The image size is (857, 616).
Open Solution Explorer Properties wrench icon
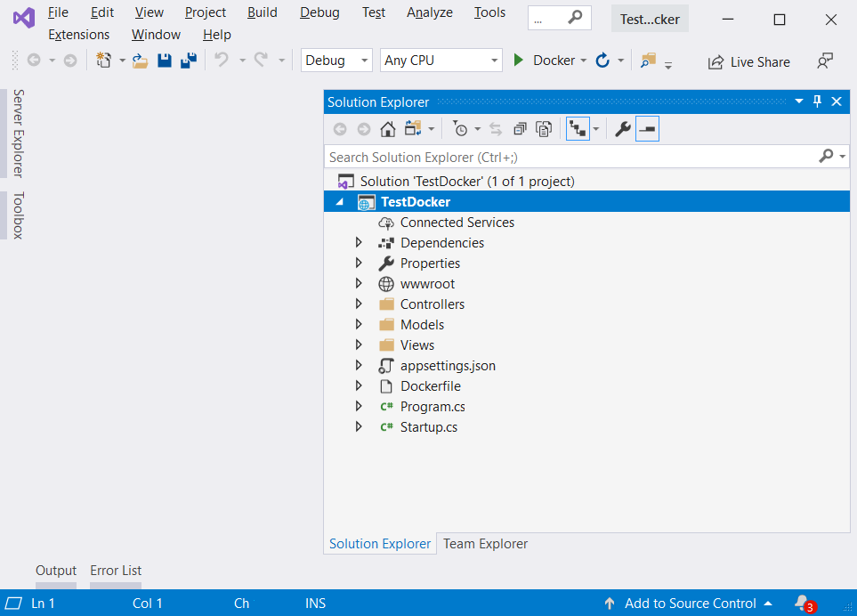click(622, 128)
